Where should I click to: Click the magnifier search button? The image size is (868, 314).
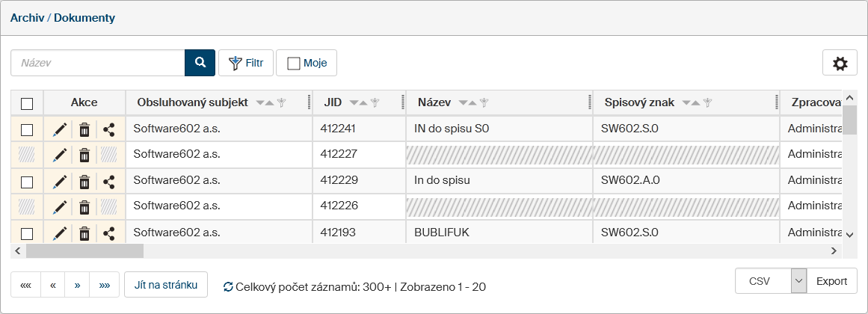click(x=200, y=63)
